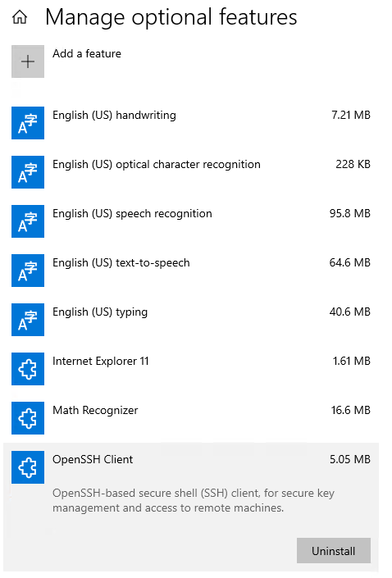Screen dimensions: 392x578
Task: Collapse the OpenSSH Client entry title
Action: coord(93,460)
